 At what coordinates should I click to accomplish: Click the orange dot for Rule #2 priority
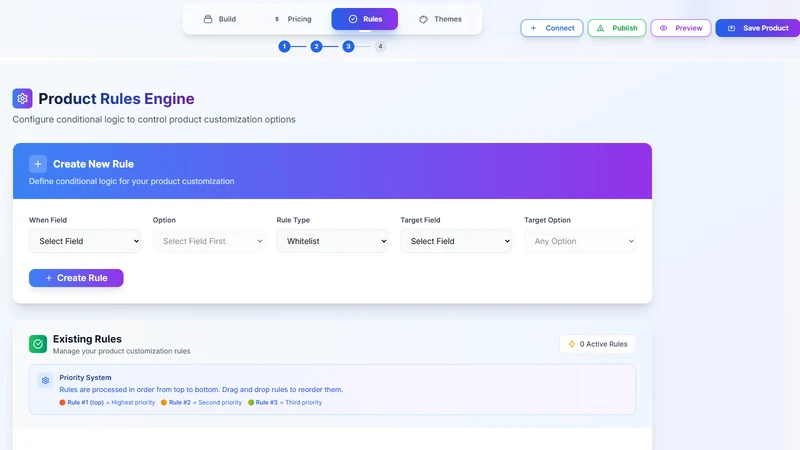[x=164, y=403]
